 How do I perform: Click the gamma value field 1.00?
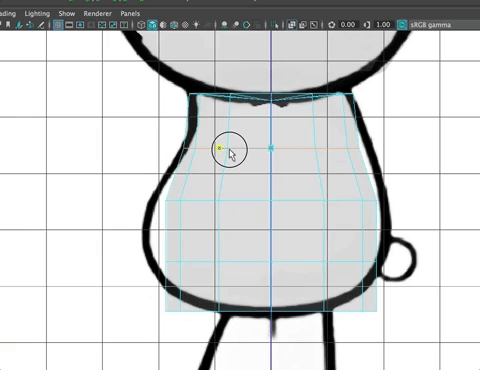pos(383,25)
